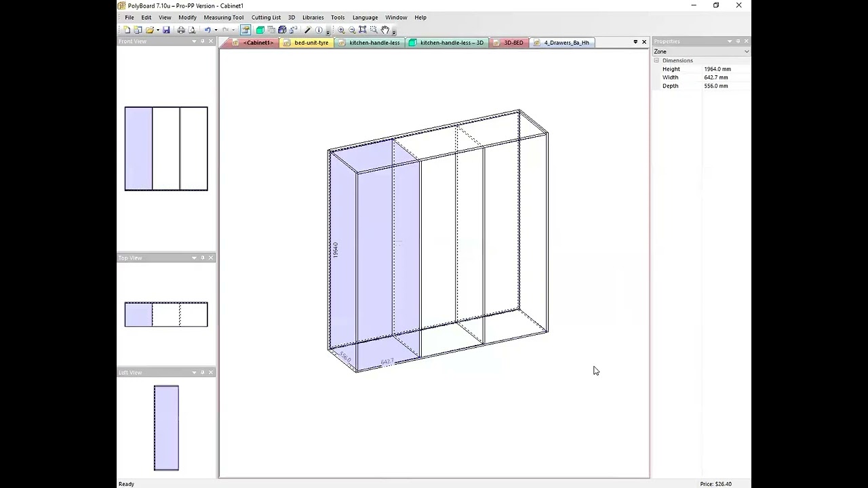
Task: Expand the redo history dropdown arrow
Action: [x=234, y=30]
